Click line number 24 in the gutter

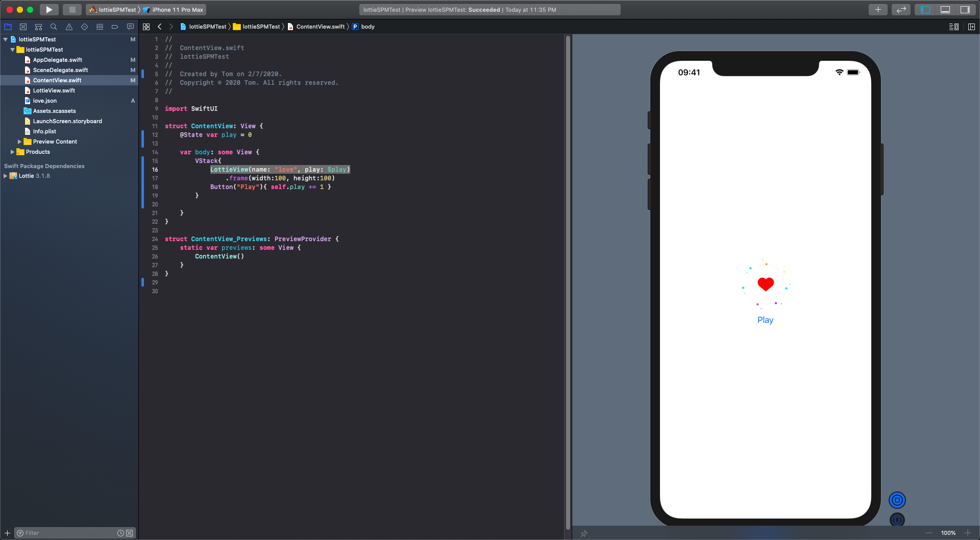155,239
